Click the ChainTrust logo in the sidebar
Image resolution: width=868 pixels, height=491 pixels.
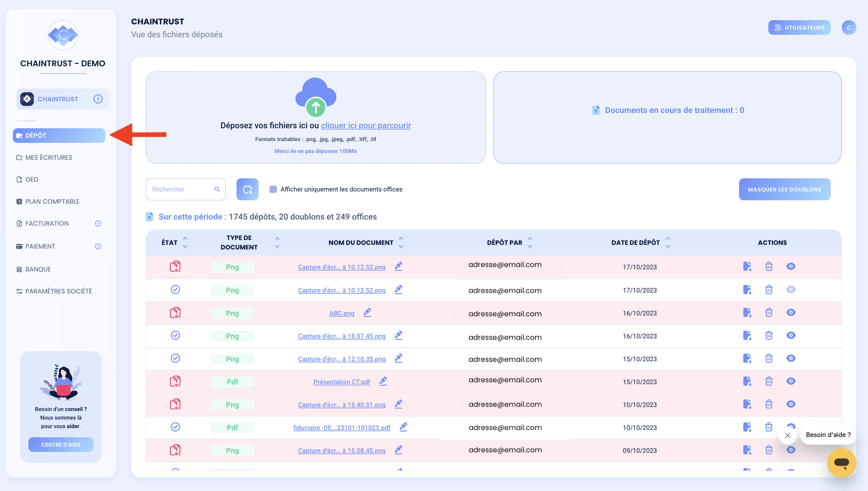point(63,35)
